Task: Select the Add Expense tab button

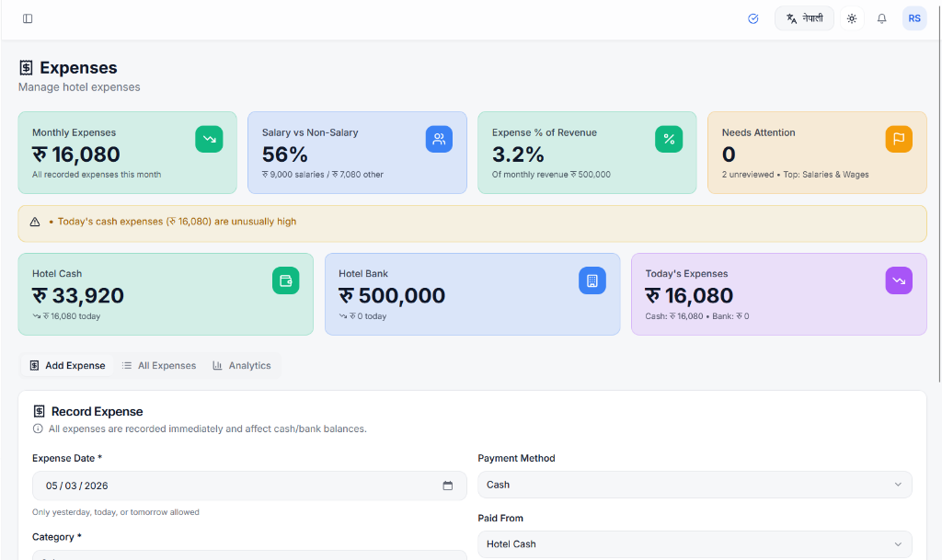Action: pyautogui.click(x=66, y=365)
